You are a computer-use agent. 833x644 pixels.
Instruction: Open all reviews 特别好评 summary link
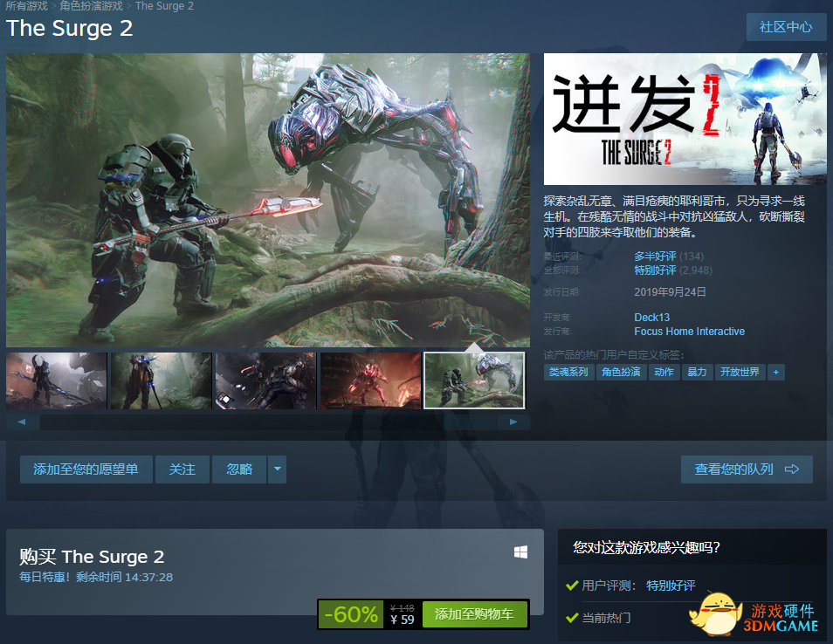(x=655, y=271)
